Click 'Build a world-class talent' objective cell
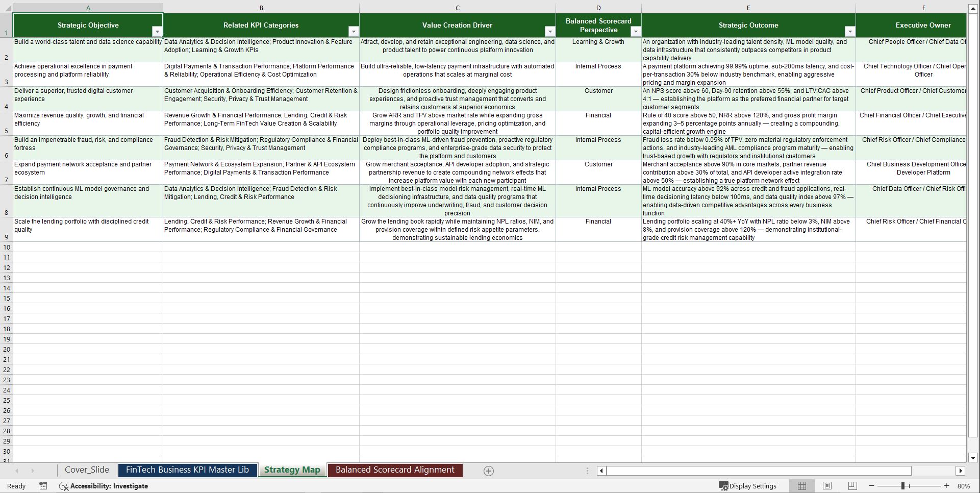The height and width of the screenshot is (493, 980). coord(88,50)
